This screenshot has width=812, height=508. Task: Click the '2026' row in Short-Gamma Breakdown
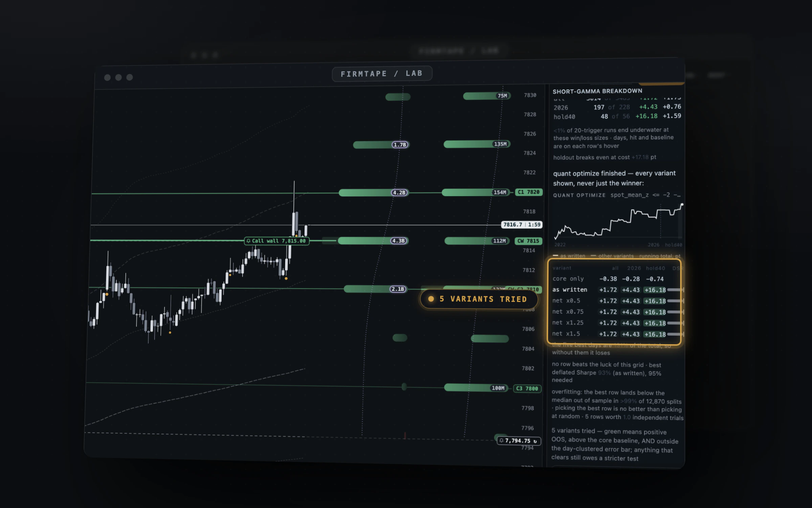(617, 107)
